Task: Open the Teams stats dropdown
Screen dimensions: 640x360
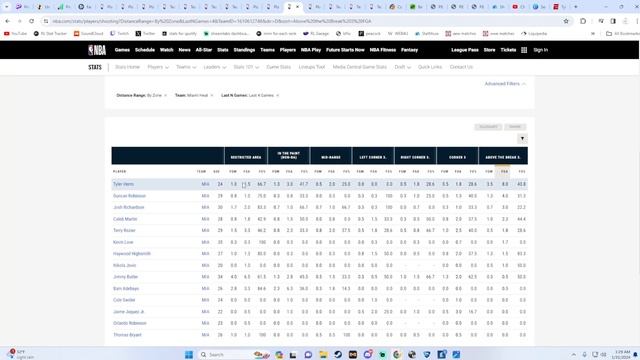Action: pyautogui.click(x=186, y=67)
